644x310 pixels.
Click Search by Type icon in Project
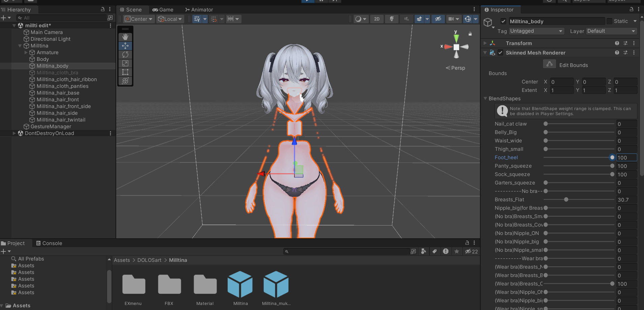[x=423, y=251]
